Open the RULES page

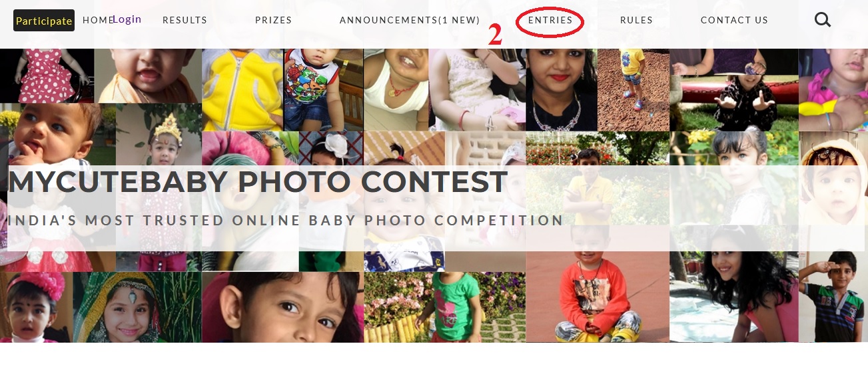636,20
